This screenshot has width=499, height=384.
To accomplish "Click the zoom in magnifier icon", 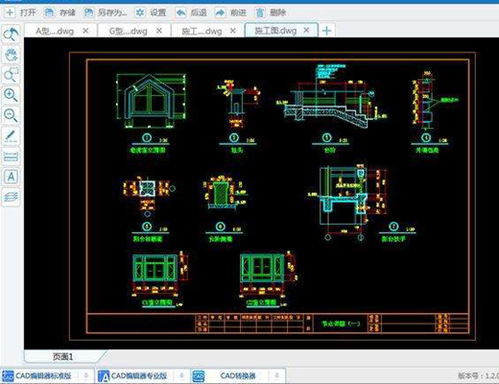I will pos(11,95).
